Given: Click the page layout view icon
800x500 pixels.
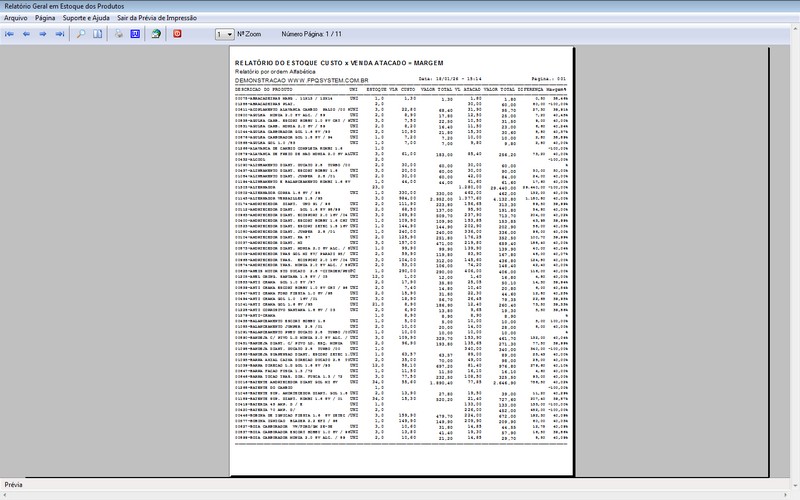Looking at the screenshot, I should tap(97, 34).
